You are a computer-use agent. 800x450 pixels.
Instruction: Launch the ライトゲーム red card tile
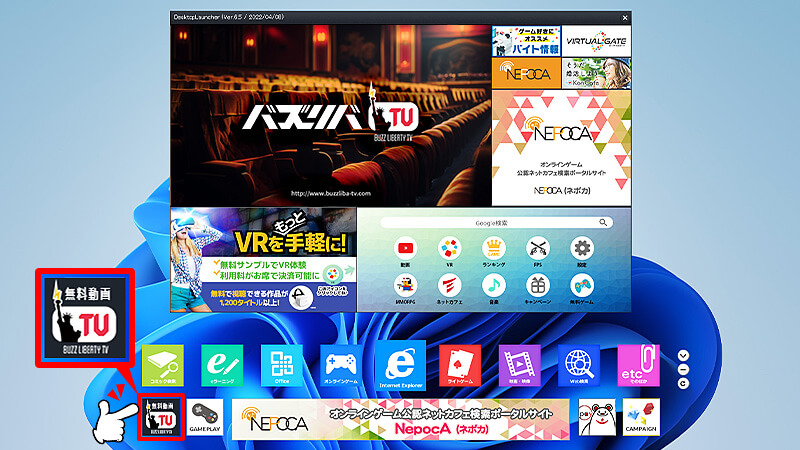[460, 365]
